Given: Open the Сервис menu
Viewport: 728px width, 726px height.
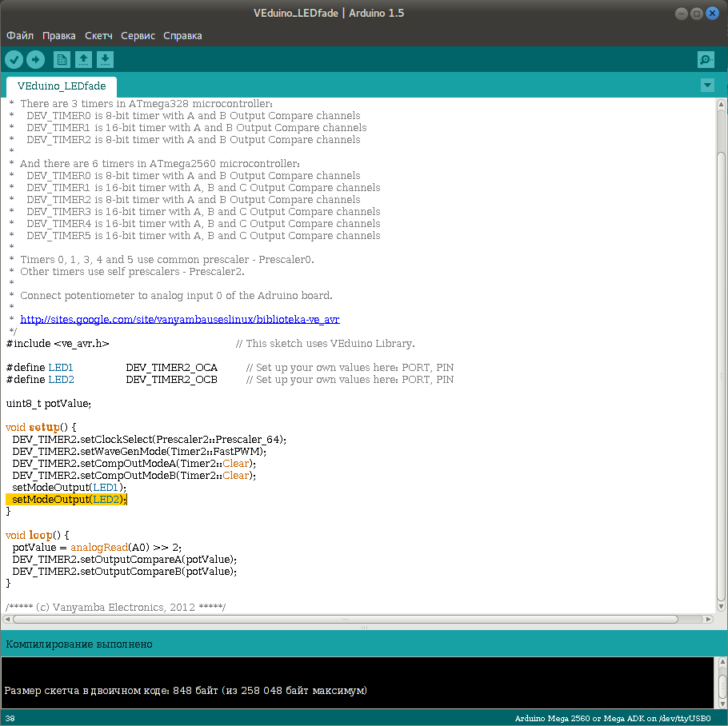Looking at the screenshot, I should point(138,36).
